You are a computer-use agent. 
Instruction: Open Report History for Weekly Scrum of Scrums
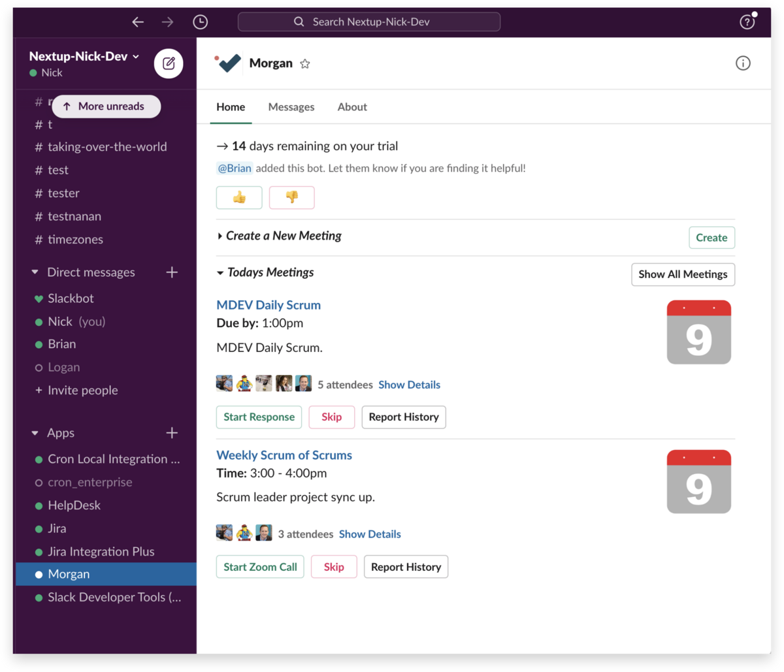[406, 567]
